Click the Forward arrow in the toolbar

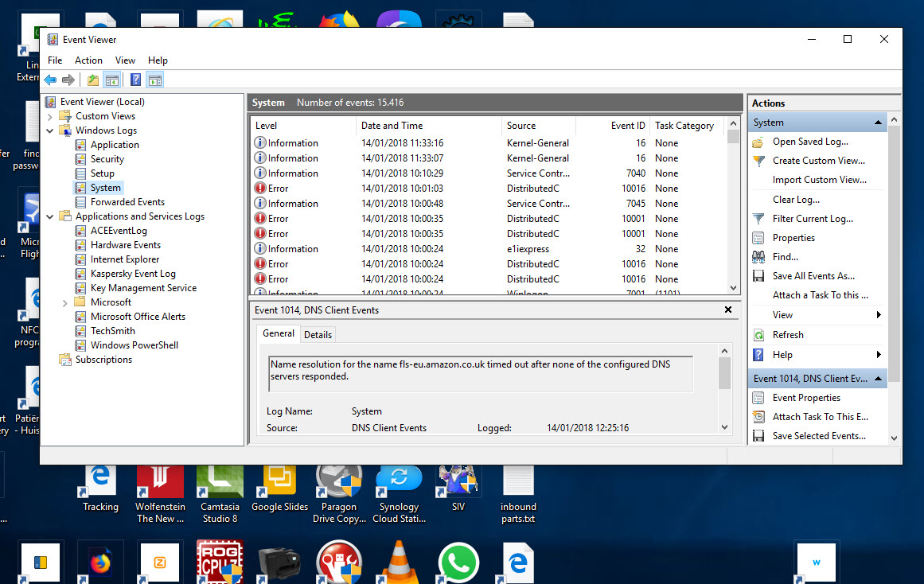pyautogui.click(x=68, y=80)
